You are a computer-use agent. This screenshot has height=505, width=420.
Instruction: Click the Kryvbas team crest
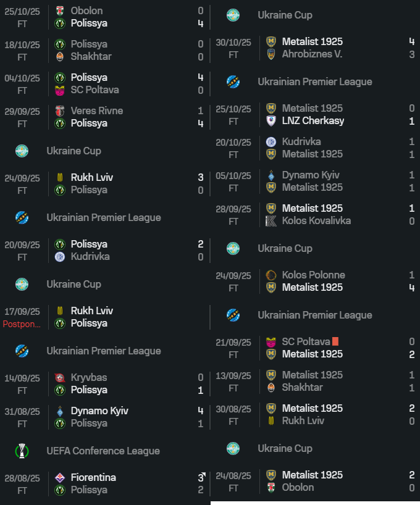point(60,378)
